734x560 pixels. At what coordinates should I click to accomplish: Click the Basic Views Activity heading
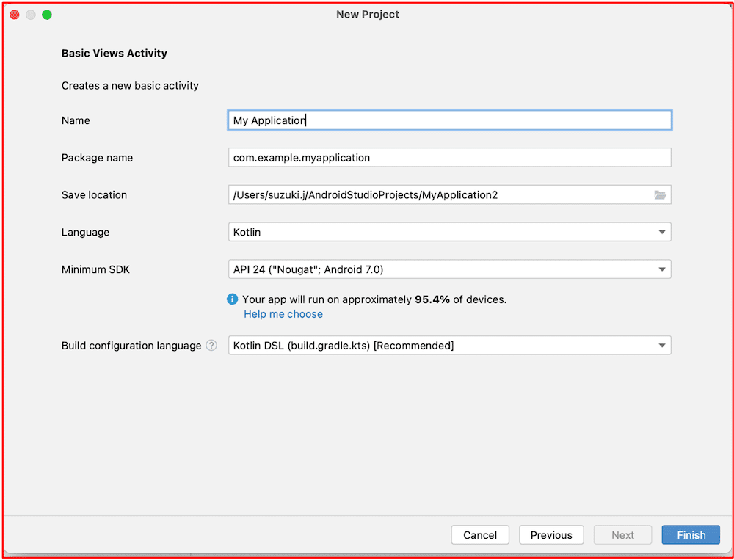(115, 54)
